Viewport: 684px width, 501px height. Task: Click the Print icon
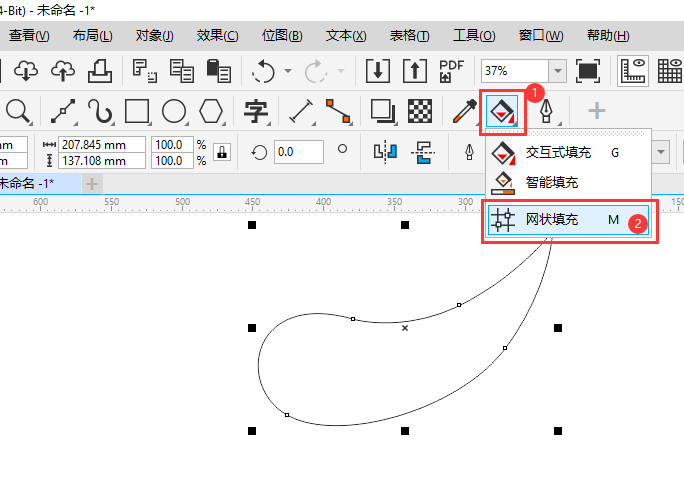(x=100, y=71)
